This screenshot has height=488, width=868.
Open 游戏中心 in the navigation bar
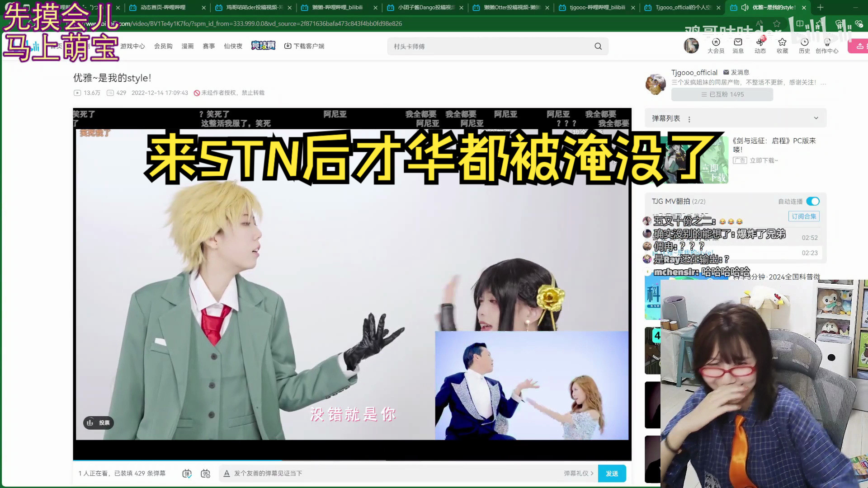[132, 46]
